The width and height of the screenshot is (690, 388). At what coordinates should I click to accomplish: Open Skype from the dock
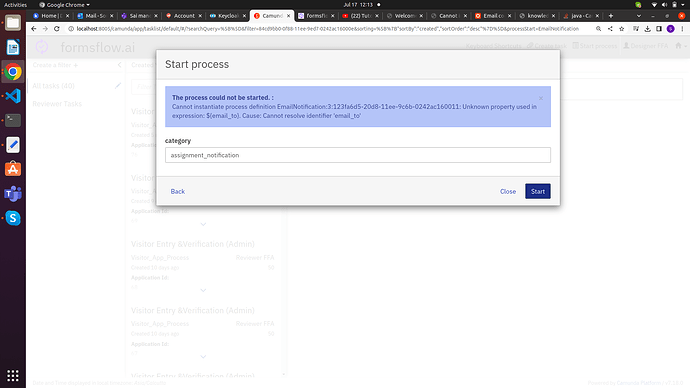point(13,218)
